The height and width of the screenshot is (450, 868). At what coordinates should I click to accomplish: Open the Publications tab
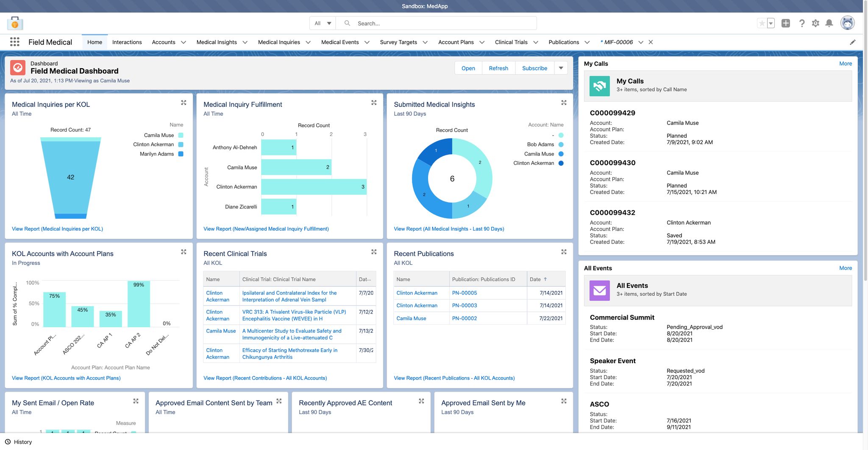click(564, 42)
